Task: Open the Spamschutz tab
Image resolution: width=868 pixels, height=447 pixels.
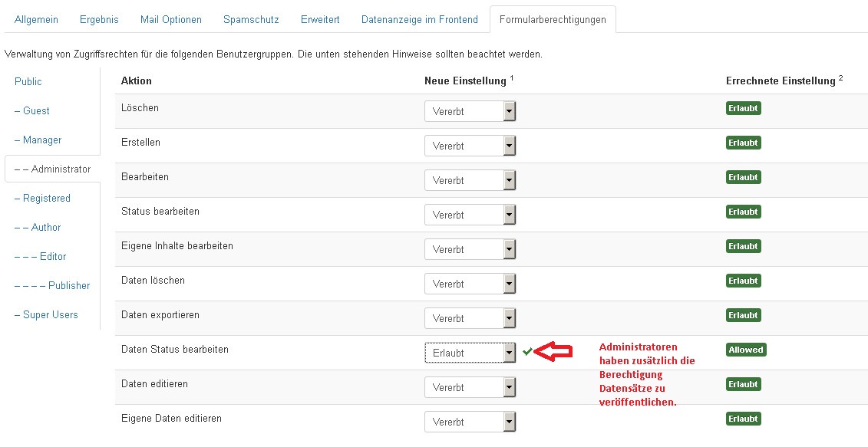Action: click(x=251, y=19)
